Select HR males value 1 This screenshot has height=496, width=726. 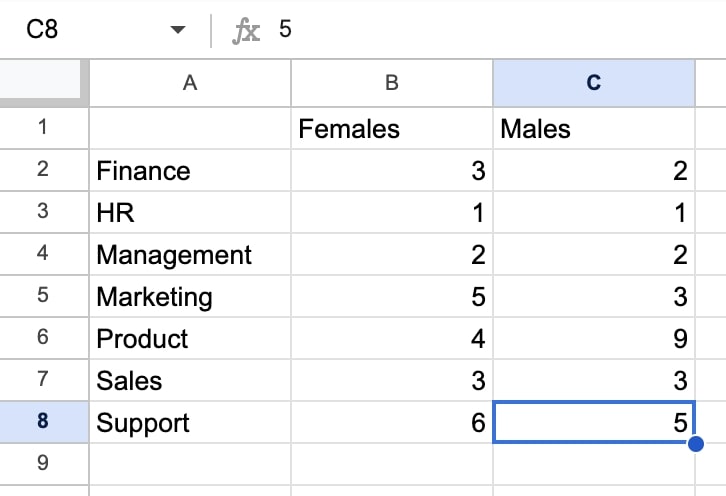pyautogui.click(x=594, y=212)
